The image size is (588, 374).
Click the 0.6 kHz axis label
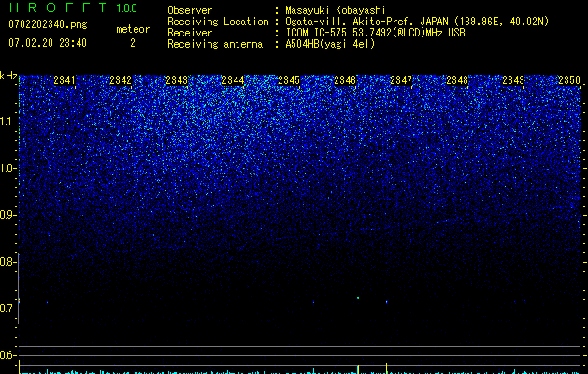point(7,355)
